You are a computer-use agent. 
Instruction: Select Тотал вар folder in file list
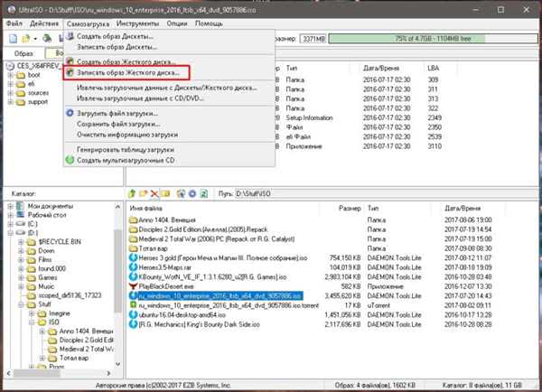tap(154, 248)
